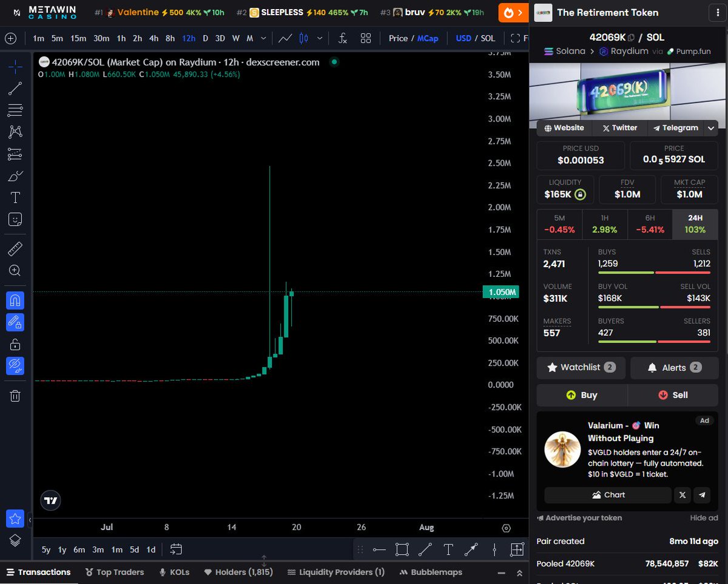The image size is (728, 584).
Task: Add token to Watchlist
Action: [581, 367]
